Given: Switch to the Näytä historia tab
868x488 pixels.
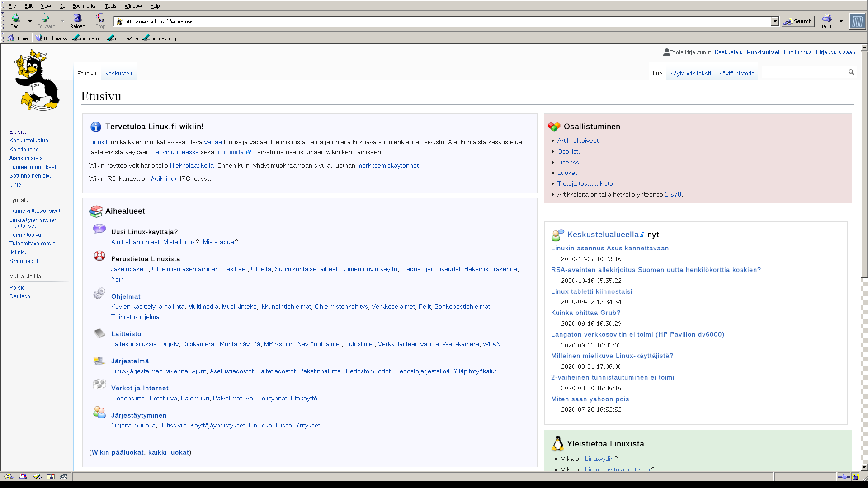Looking at the screenshot, I should (x=736, y=74).
